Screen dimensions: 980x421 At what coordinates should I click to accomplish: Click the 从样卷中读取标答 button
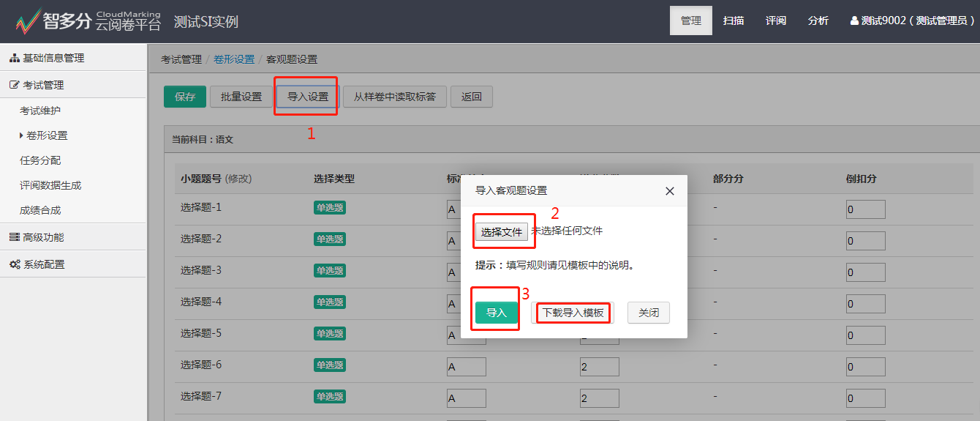(395, 97)
